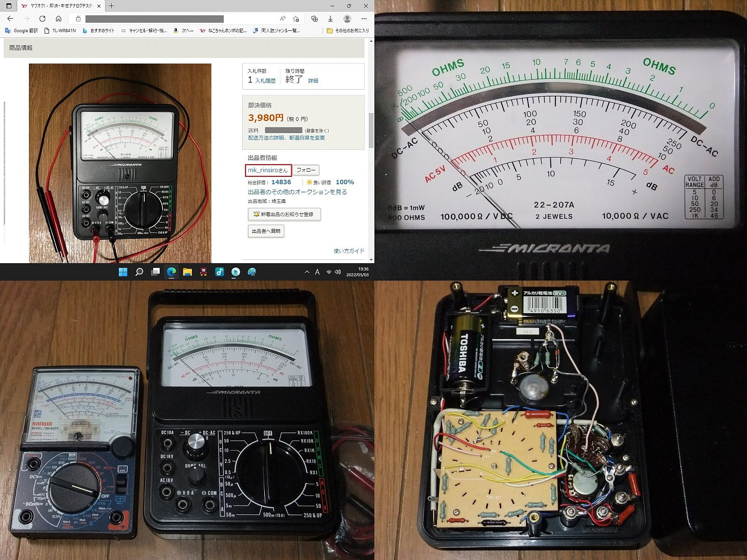Open the ねこちゃんホンポの記 bookmark
Screen dimensions: 747x560
tap(223, 30)
